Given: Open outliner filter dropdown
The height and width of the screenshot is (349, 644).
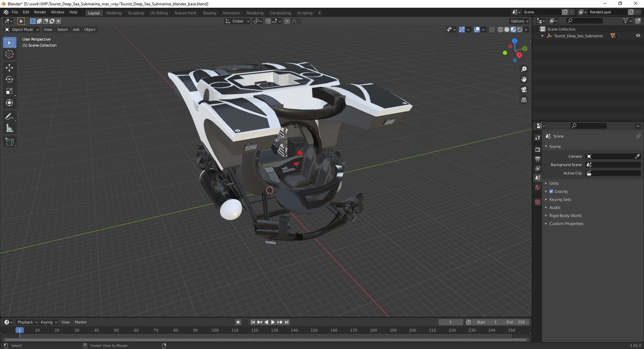Looking at the screenshot, I should [627, 21].
